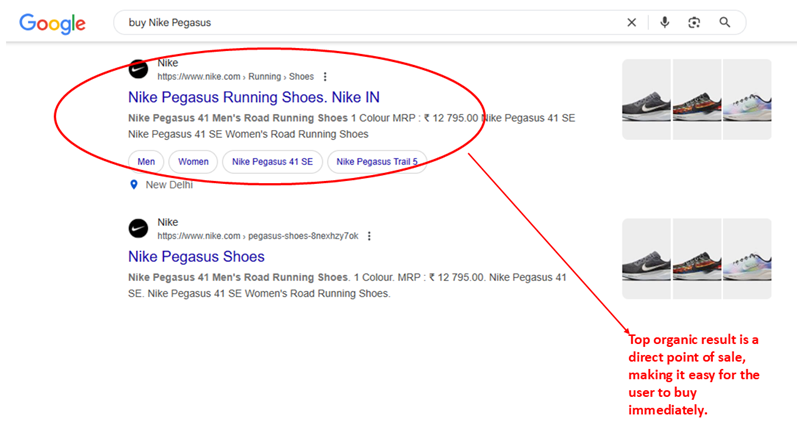
Task: Open pastel shoe thumbnail in first result
Action: [747, 99]
